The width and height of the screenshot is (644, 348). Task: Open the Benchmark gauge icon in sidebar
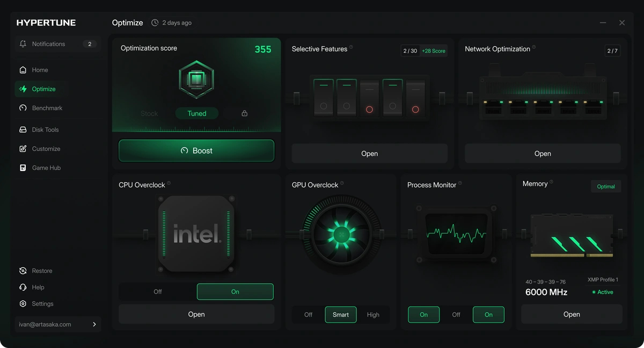(x=23, y=108)
